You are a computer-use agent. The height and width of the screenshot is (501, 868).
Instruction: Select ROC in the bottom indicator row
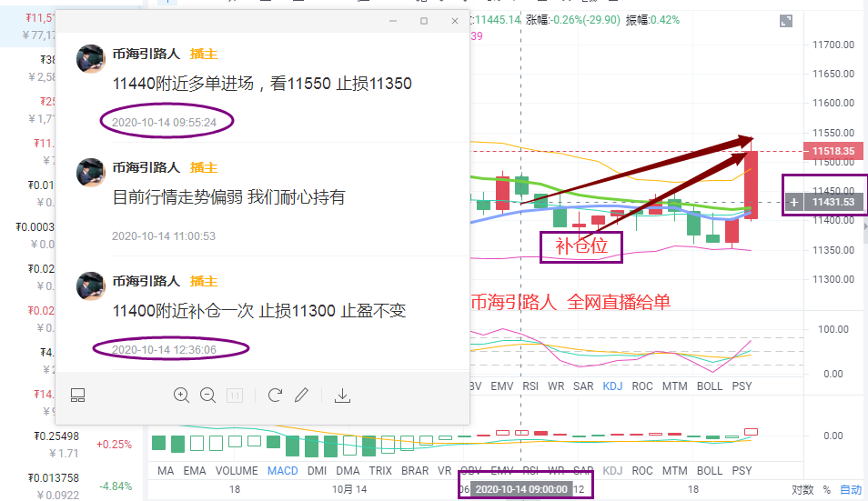[642, 471]
